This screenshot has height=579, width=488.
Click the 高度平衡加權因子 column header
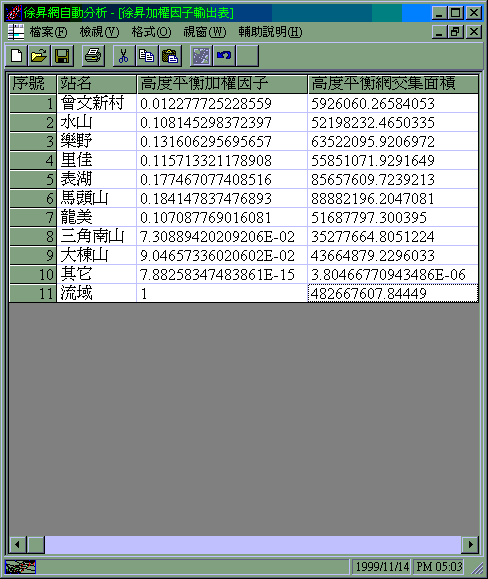point(222,84)
